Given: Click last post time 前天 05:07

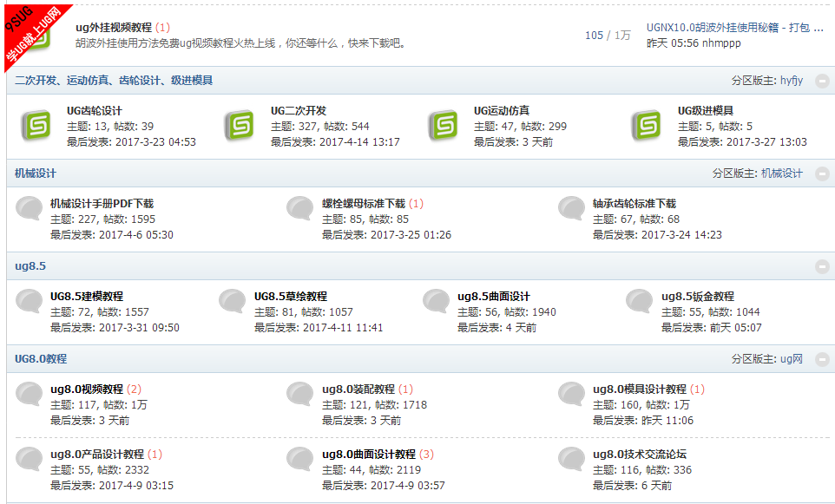Looking at the screenshot, I should (736, 328).
